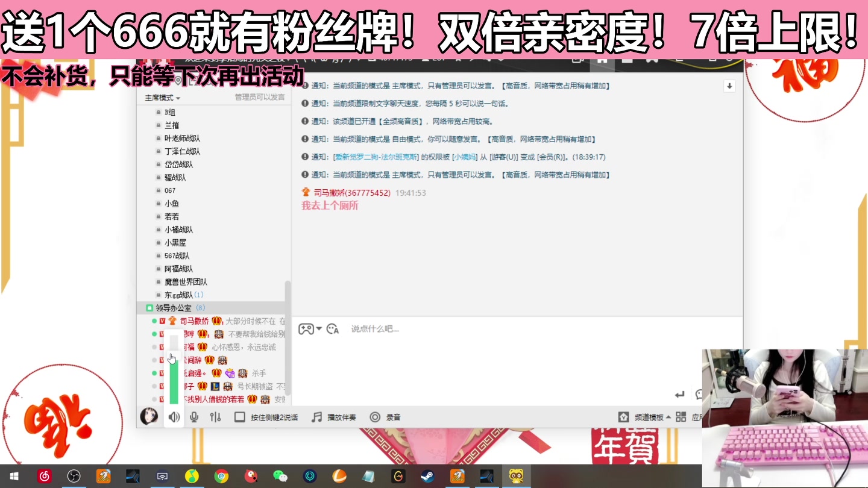Mute the speaker output

coord(174,416)
